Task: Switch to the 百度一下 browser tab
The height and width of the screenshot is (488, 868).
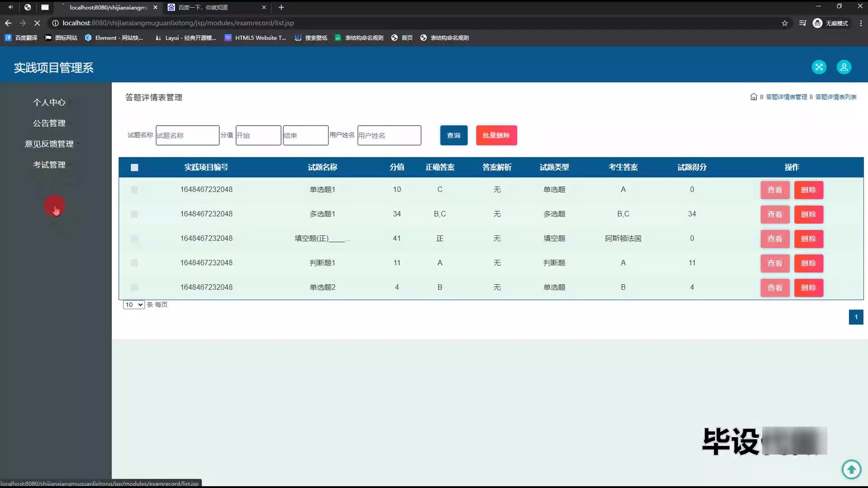Action: pos(216,7)
